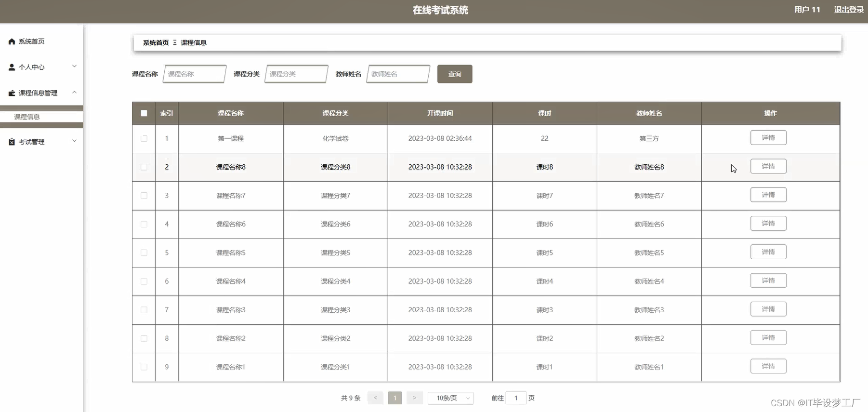The image size is (868, 412).
Task: Click the 共 9 条 total count
Action: tap(351, 398)
